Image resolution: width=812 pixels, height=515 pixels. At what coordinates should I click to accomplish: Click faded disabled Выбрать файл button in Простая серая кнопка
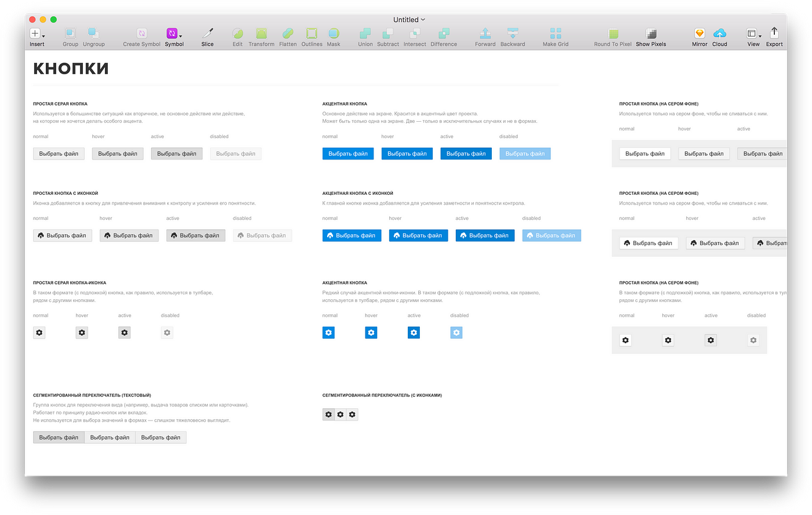[235, 154]
